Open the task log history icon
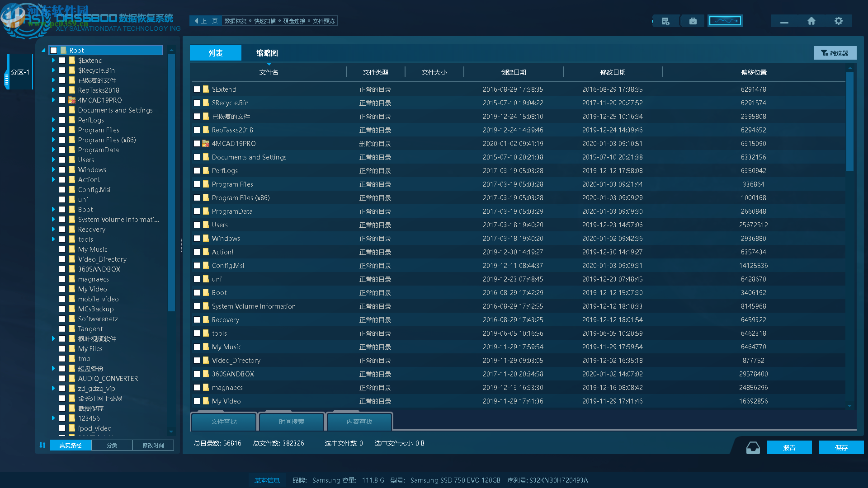 pos(665,21)
